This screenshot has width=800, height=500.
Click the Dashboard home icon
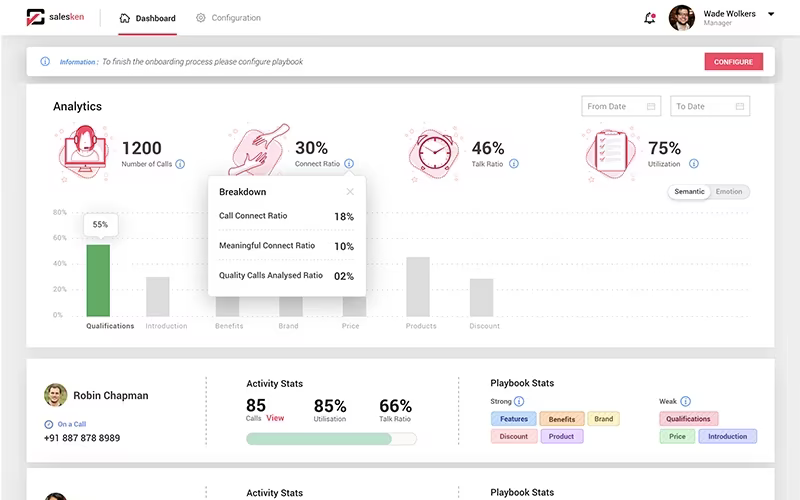pyautogui.click(x=124, y=18)
